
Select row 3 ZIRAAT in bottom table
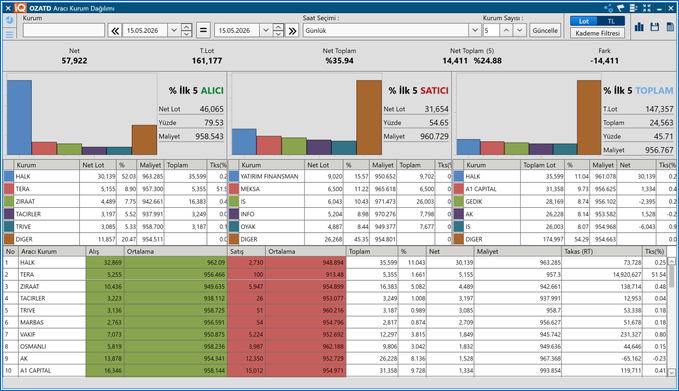335,286
